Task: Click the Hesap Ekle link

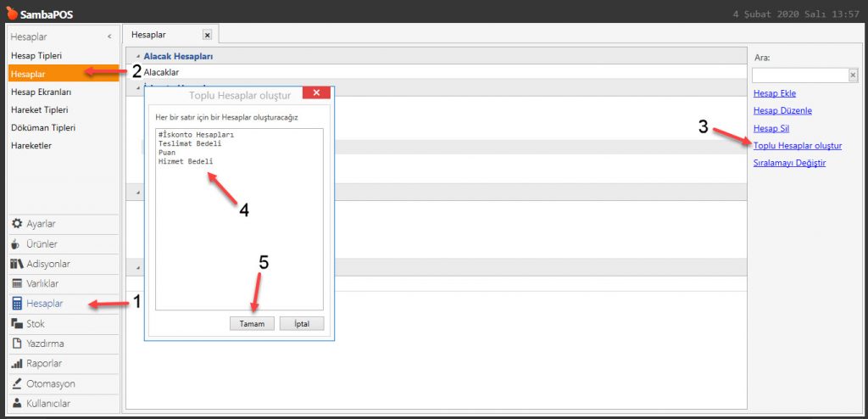Action: (775, 93)
